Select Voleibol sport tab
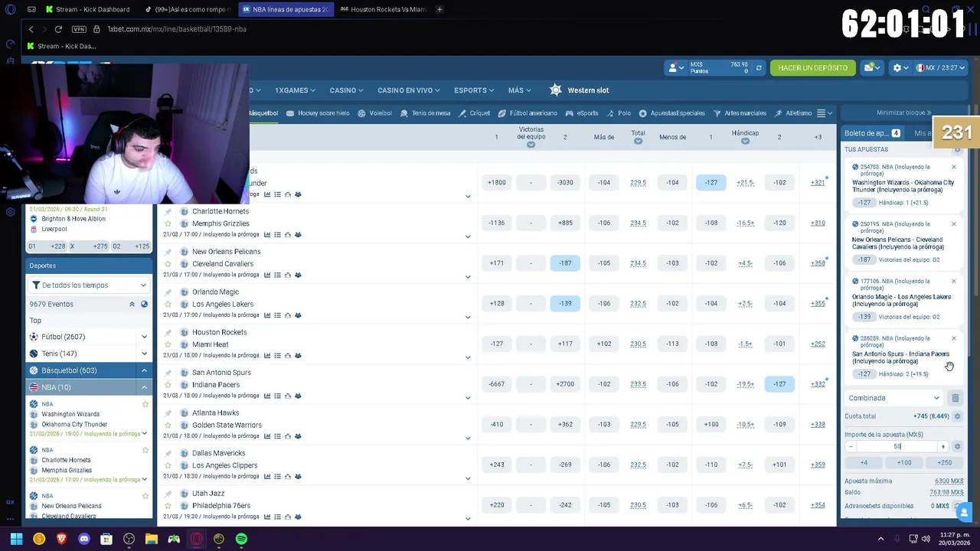The height and width of the screenshot is (551, 980). point(374,113)
